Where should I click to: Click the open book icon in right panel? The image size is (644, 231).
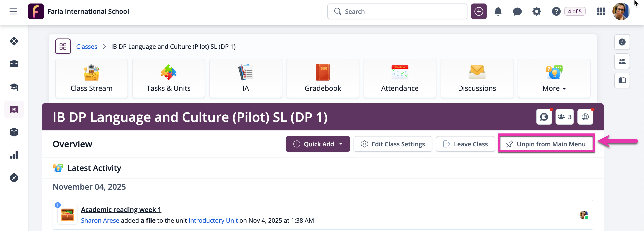[622, 80]
